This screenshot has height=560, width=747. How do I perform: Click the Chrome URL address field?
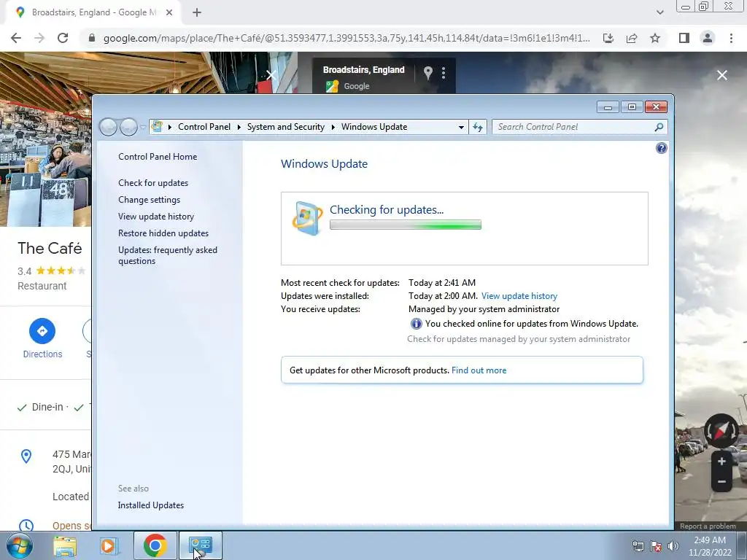[x=347, y=38]
